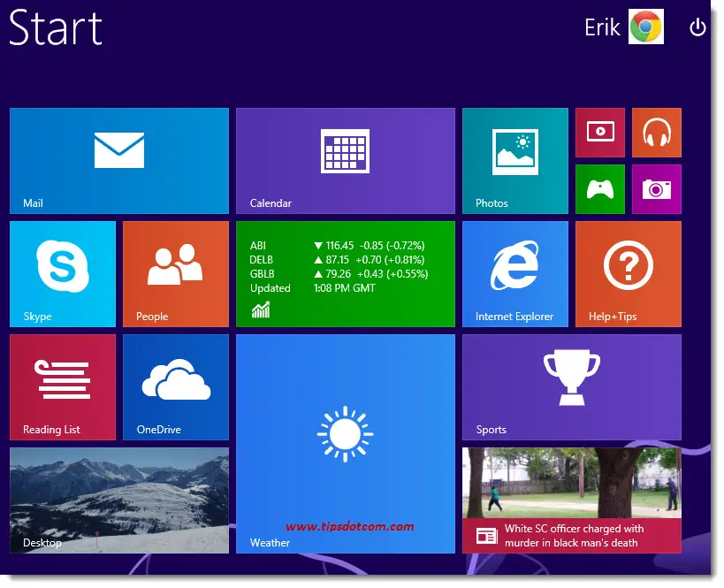Open the Camera tile

[657, 189]
